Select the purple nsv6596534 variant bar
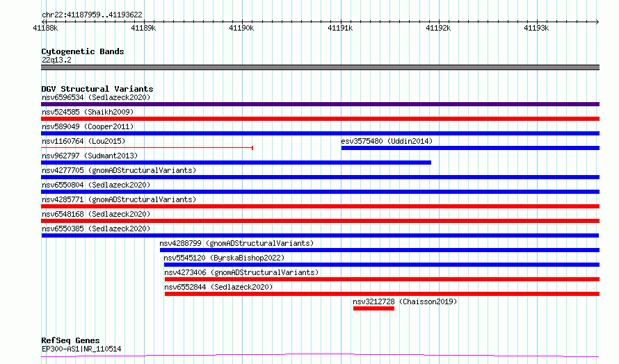This screenshot has width=619, height=364. (320, 104)
